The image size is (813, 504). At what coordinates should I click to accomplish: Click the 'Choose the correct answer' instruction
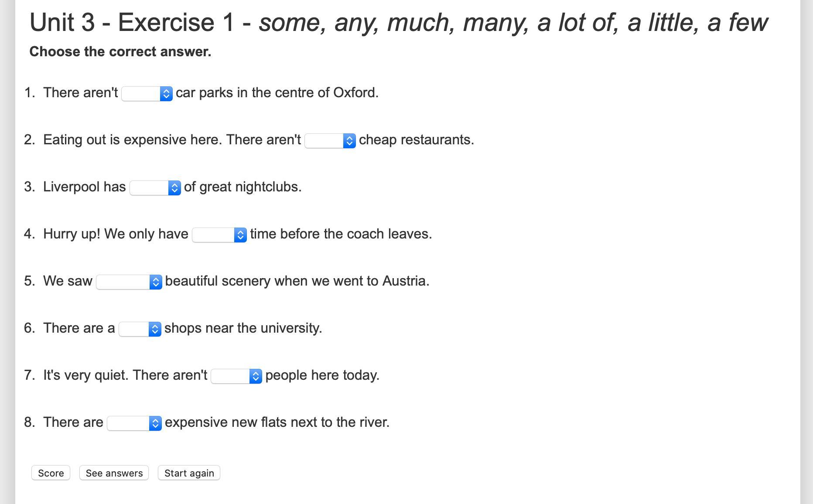click(120, 51)
